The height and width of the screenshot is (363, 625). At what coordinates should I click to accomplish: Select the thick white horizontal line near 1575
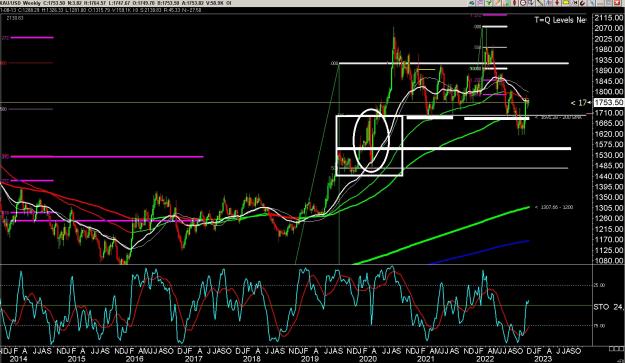pyautogui.click(x=454, y=149)
